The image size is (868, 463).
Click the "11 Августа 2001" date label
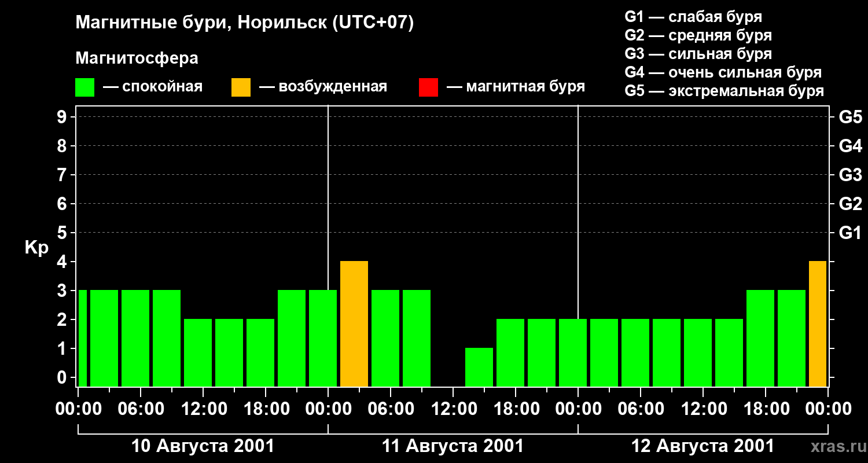453,446
